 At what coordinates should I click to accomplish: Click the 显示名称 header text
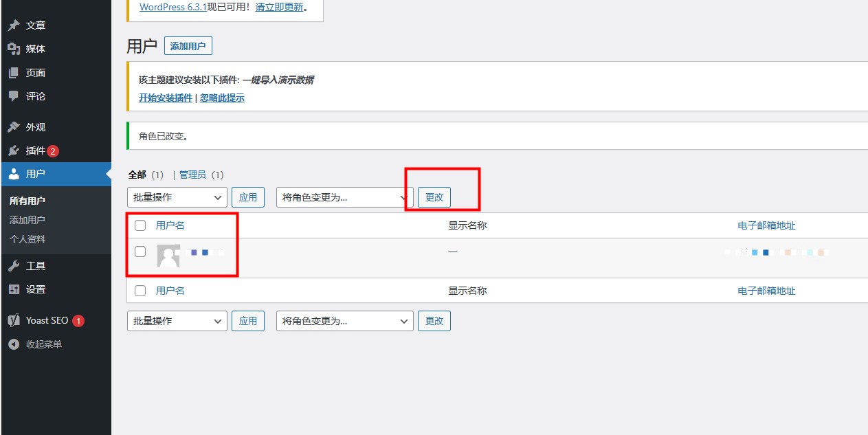[x=467, y=225]
